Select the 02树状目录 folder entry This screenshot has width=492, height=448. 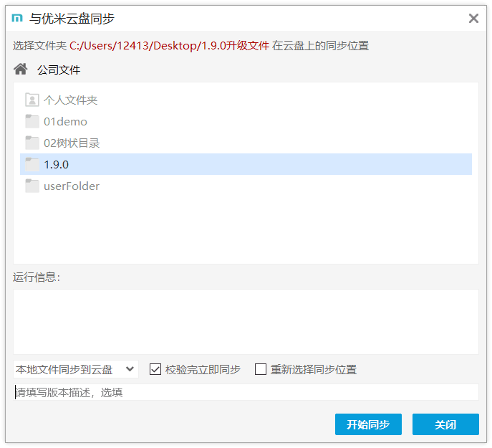coord(72,143)
